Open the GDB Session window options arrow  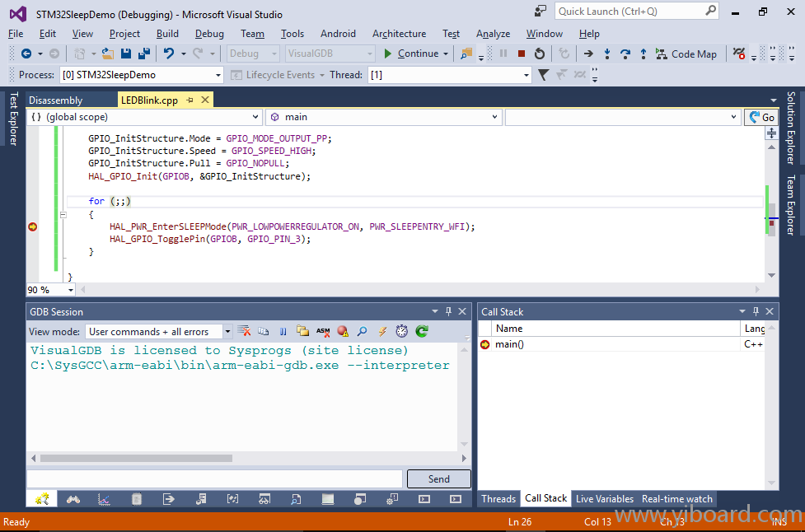pyautogui.click(x=435, y=311)
